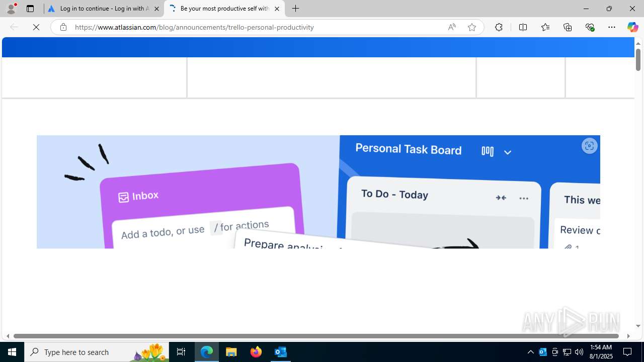
Task: Switch to the 'Log in to continue' tab
Action: 104,9
